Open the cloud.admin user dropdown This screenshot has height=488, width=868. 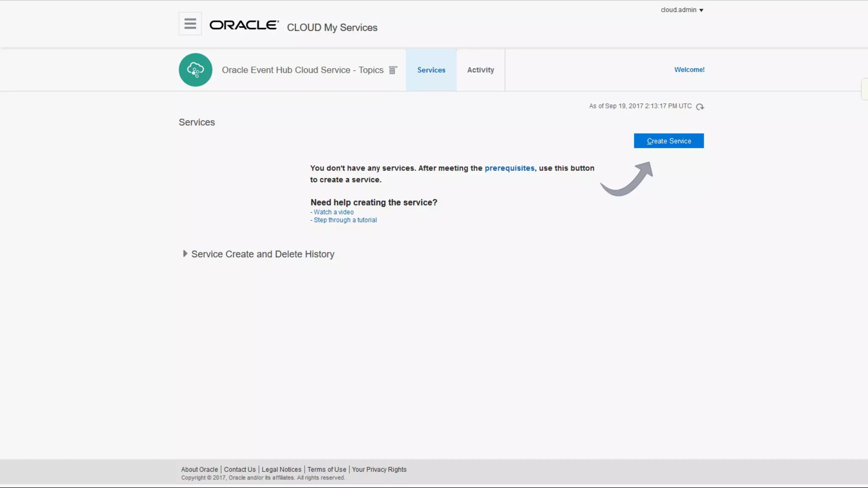point(682,10)
